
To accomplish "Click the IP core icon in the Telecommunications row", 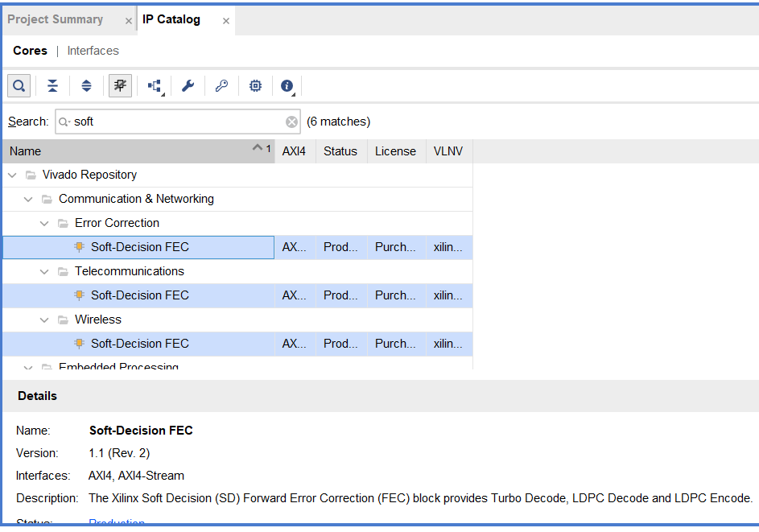I will [80, 295].
